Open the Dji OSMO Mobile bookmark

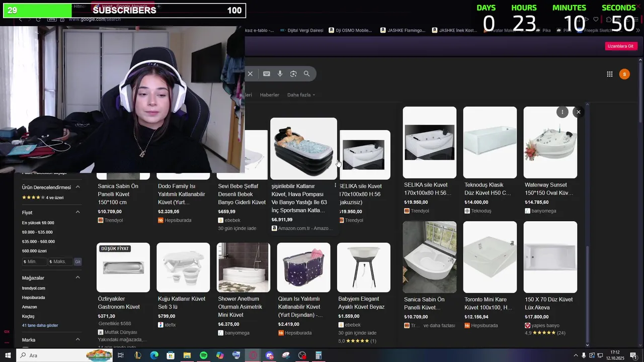(x=351, y=30)
